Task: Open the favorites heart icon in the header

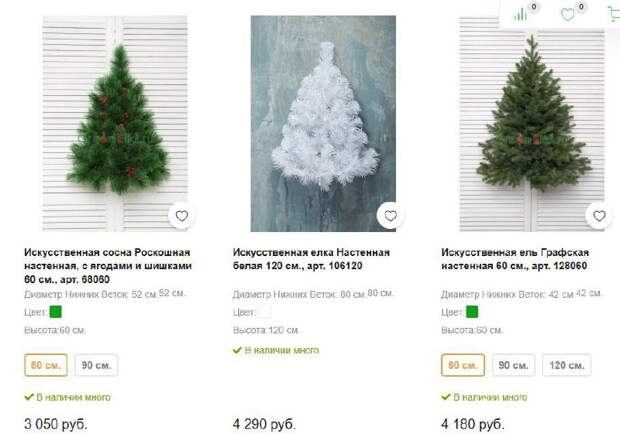Action: click(568, 15)
